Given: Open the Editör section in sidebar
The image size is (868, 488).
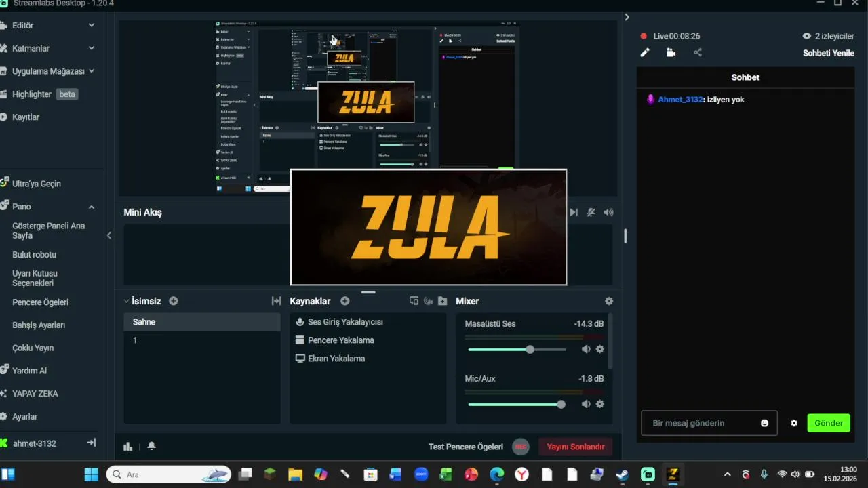Looking at the screenshot, I should coord(23,26).
